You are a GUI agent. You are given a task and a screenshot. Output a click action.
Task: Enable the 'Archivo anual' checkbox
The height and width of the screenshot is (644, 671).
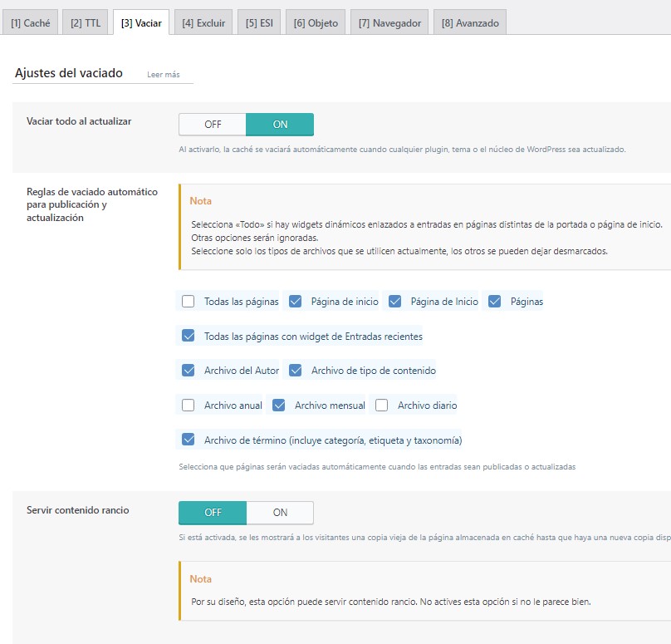(189, 406)
